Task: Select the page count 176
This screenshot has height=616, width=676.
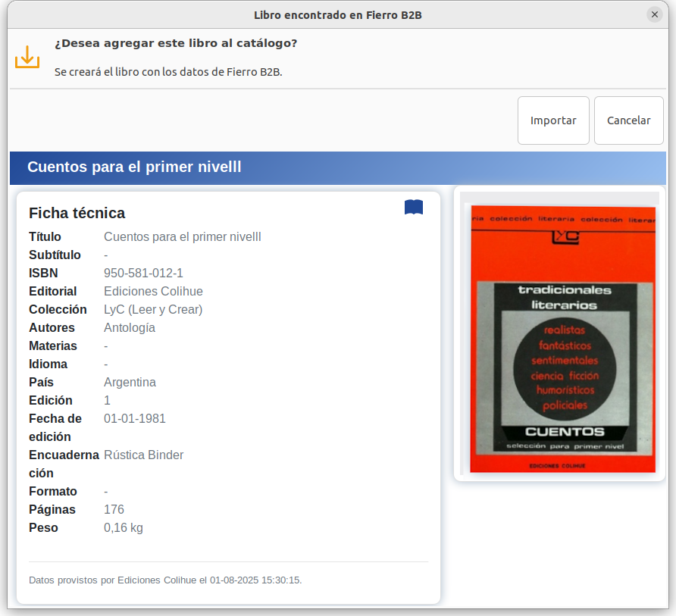Action: click(114, 510)
